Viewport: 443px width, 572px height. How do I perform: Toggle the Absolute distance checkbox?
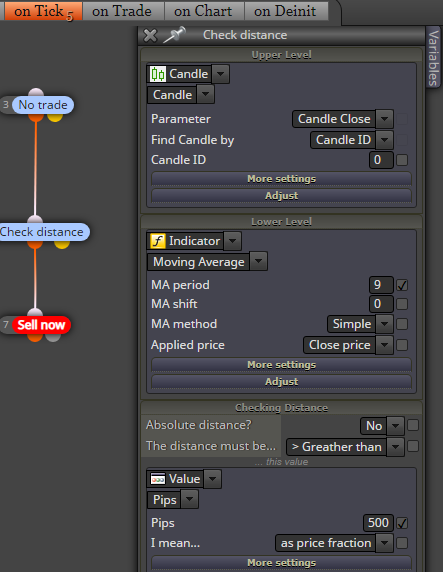click(x=413, y=425)
